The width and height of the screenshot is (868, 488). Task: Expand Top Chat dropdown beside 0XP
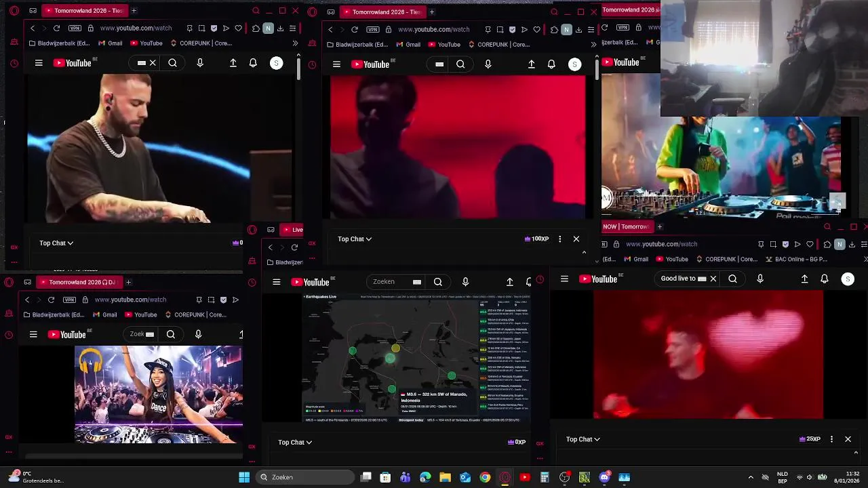point(295,442)
